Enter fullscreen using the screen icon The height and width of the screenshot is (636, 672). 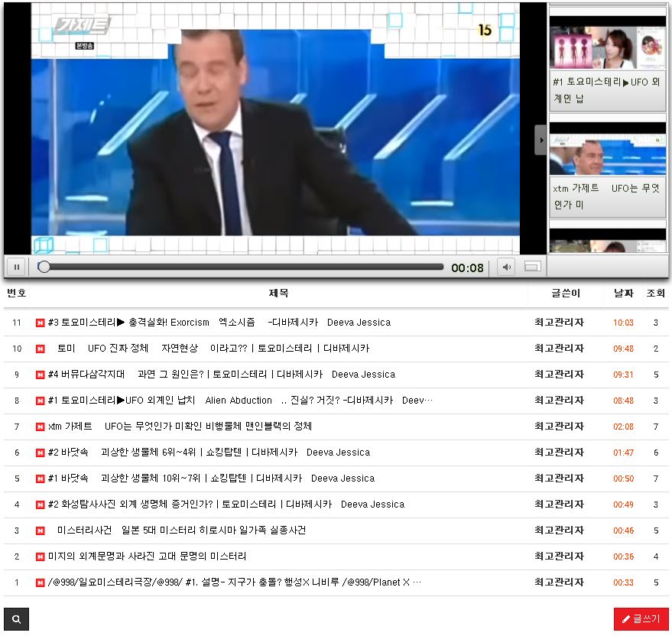click(x=531, y=267)
